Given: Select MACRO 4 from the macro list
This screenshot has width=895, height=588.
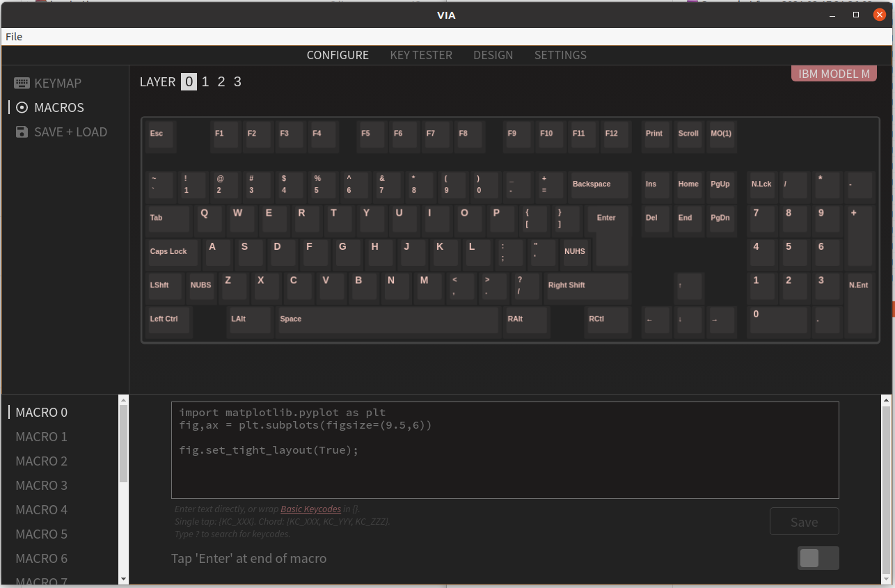Looking at the screenshot, I should pyautogui.click(x=40, y=509).
